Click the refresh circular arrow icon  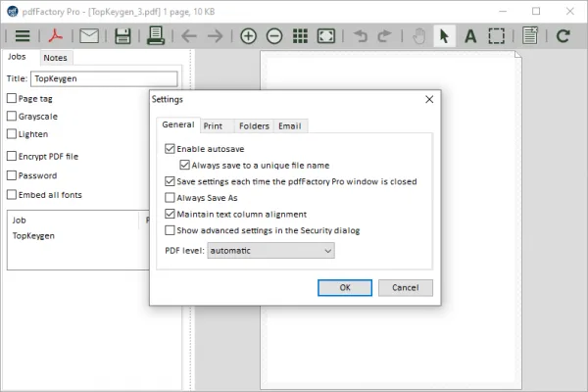click(x=563, y=36)
